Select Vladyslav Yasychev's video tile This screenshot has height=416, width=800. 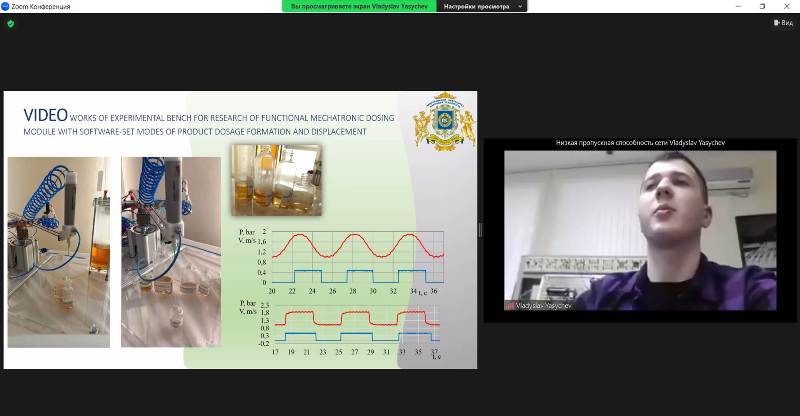point(640,230)
